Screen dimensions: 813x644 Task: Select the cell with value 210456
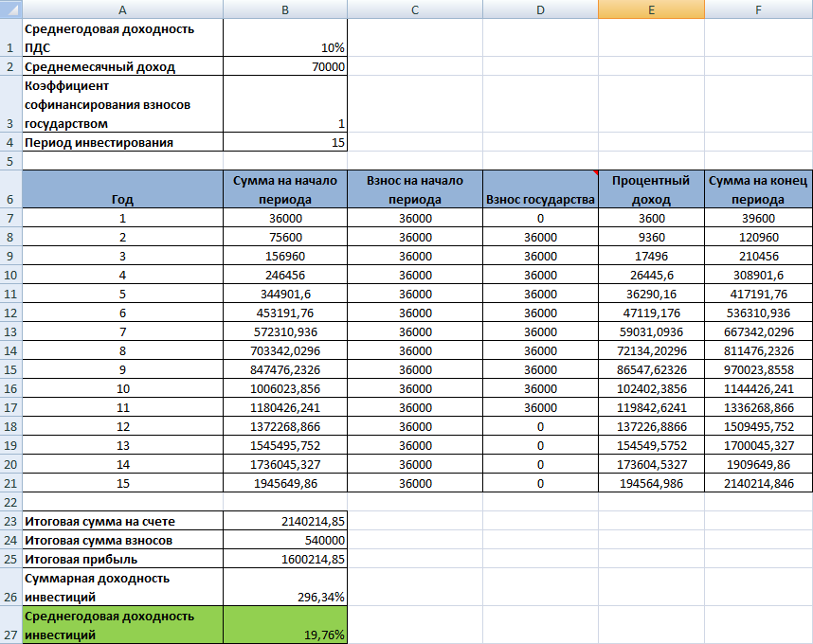[759, 256]
